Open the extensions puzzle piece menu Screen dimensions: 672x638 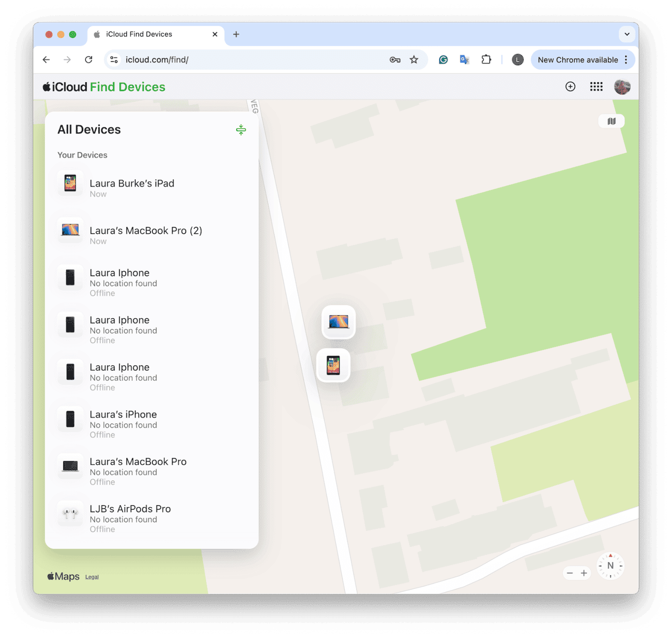486,60
